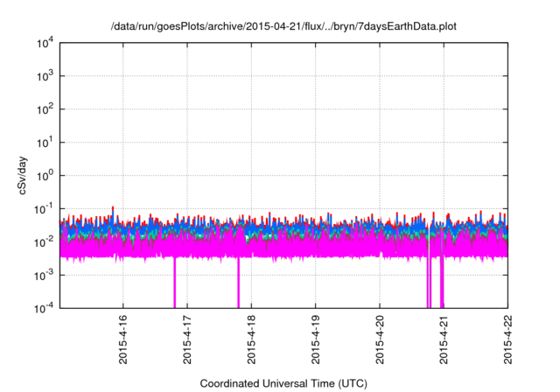
Task: Click the 2015-4-18 date tick label
Action: click(251, 339)
